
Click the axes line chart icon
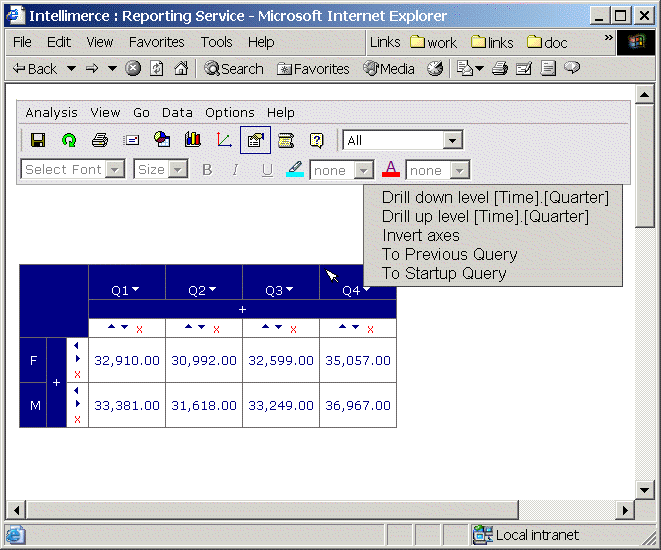click(224, 140)
